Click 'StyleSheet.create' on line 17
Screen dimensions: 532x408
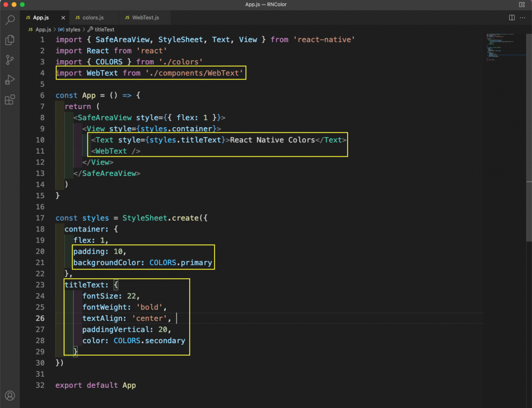[161, 218]
